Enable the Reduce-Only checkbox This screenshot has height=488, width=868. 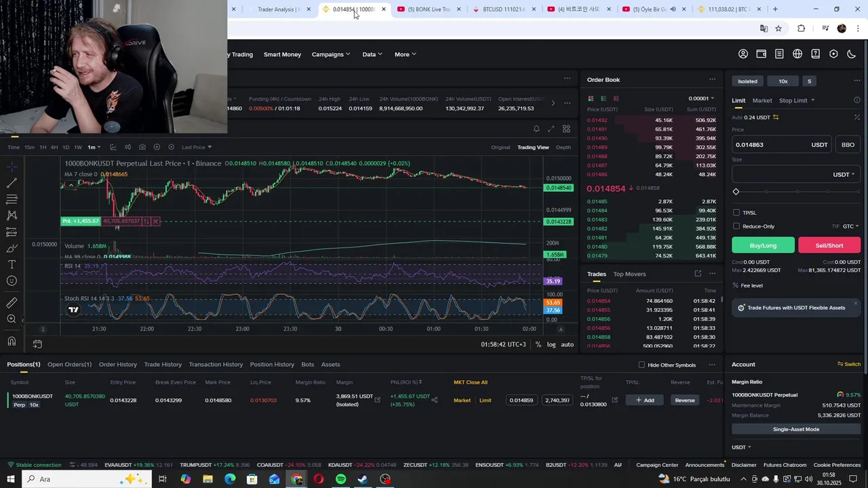[736, 226]
